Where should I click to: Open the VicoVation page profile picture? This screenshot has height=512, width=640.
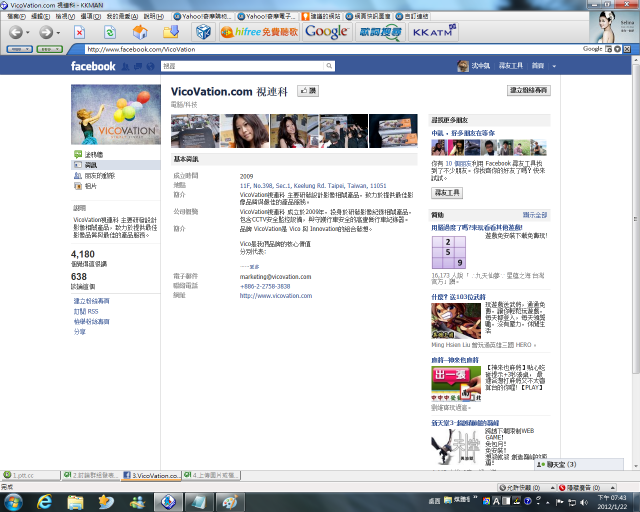116,114
